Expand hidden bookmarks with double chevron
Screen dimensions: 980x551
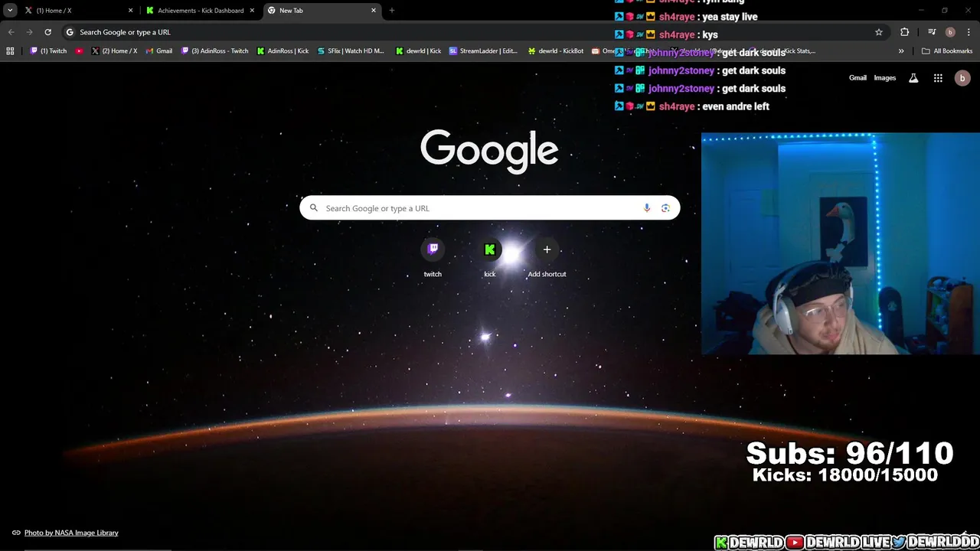(x=901, y=51)
